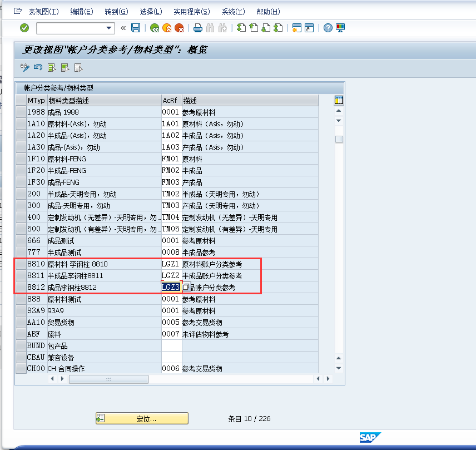Click the Customize local layout icon

340,27
